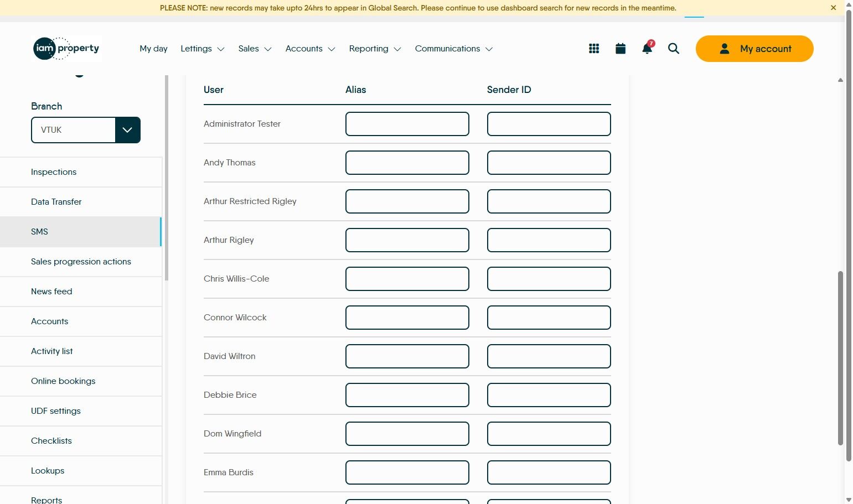Click Sender ID field for Arthur Restricted Rigley
Image resolution: width=853 pixels, height=504 pixels.
point(549,201)
